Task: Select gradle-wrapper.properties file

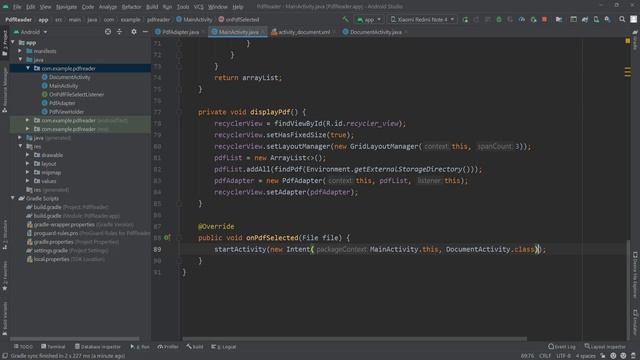Action: (64, 224)
